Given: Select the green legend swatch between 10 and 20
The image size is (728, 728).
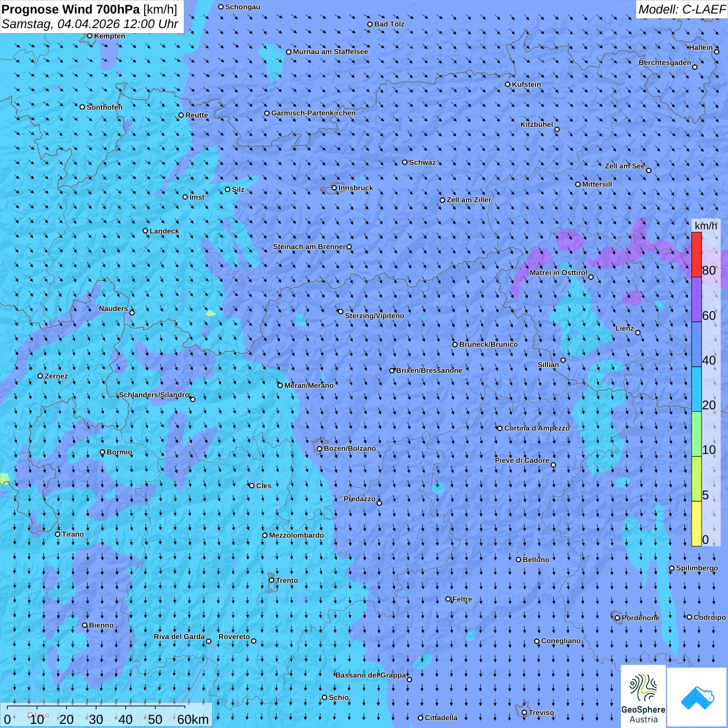Looking at the screenshot, I should (696, 434).
